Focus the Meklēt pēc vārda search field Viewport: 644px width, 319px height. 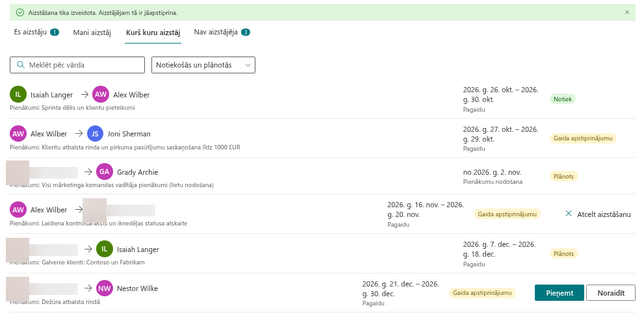77,65
